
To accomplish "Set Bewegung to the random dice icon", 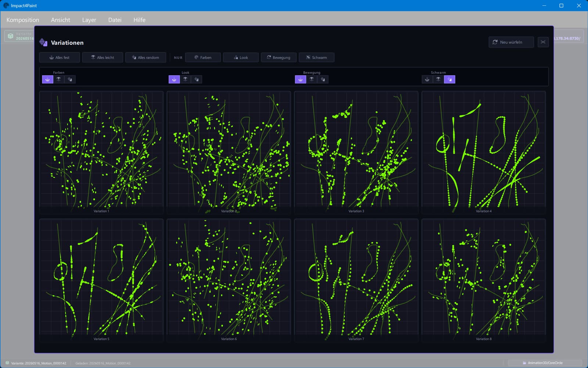I will pyautogui.click(x=323, y=79).
